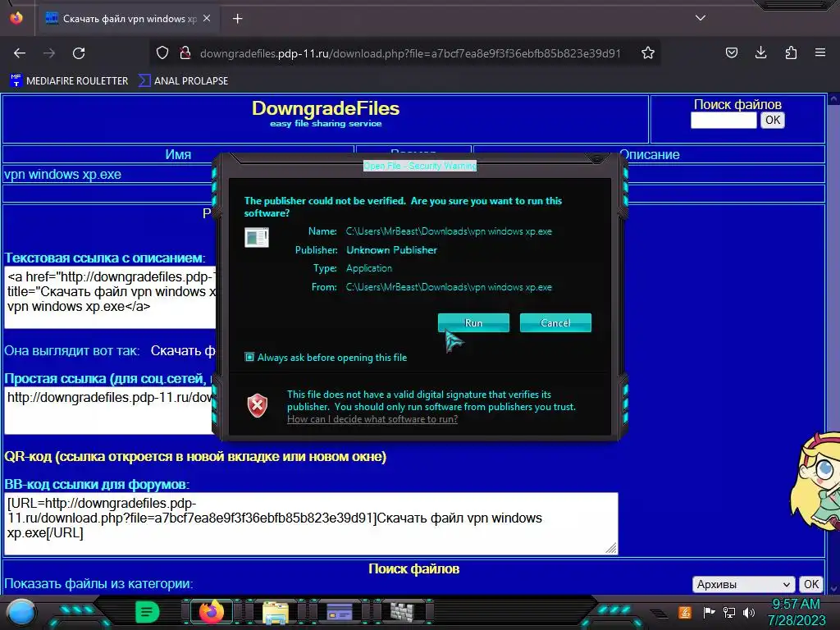840x630 pixels.
Task: Open the gray brick wall app in taskbar
Action: click(402, 612)
